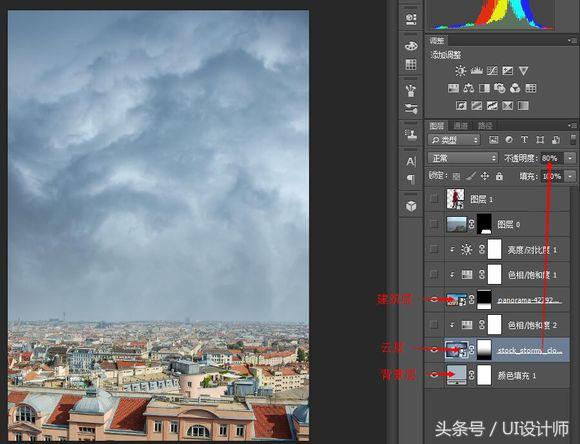Add an Invert adjustment layer

461,106
